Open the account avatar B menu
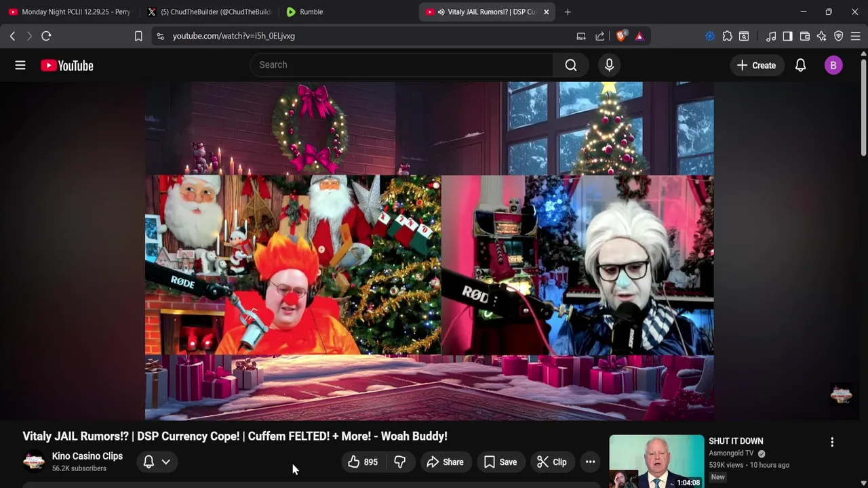Screen dimensions: 868x488 tap(833, 65)
